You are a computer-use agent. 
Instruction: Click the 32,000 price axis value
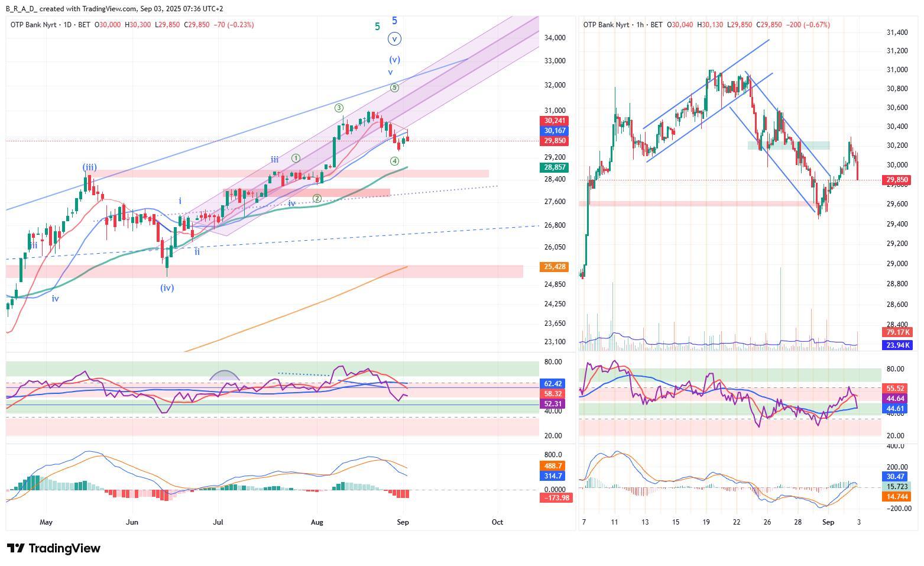pos(555,85)
